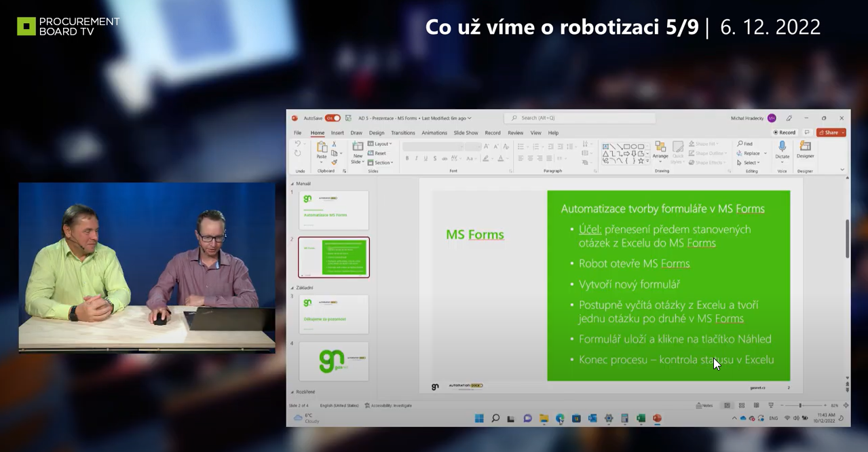Click the Notes button in status bar
The width and height of the screenshot is (868, 452).
point(704,405)
